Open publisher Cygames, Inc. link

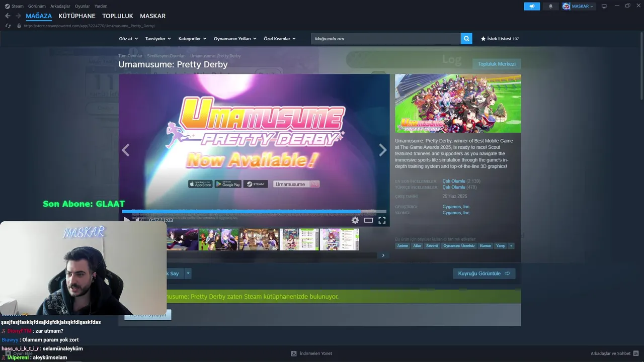point(456,213)
